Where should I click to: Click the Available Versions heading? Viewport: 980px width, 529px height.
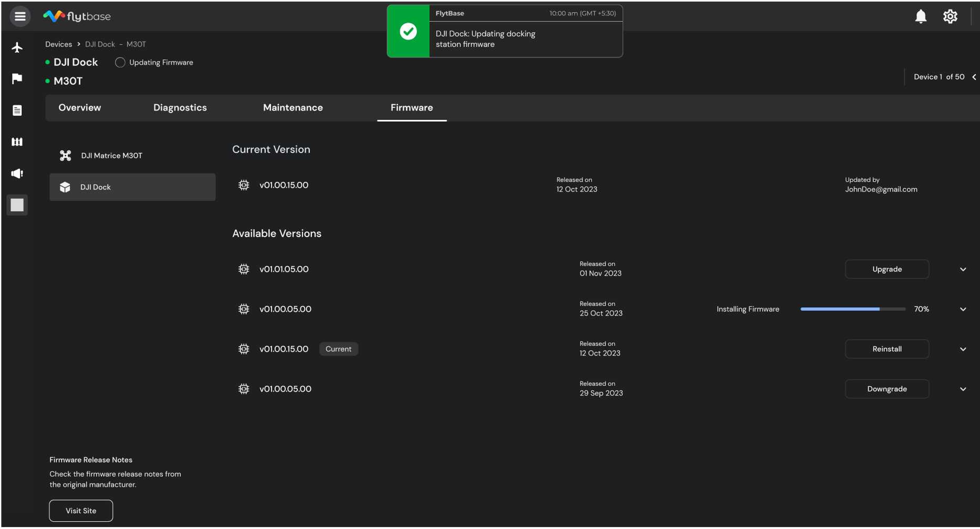click(277, 234)
